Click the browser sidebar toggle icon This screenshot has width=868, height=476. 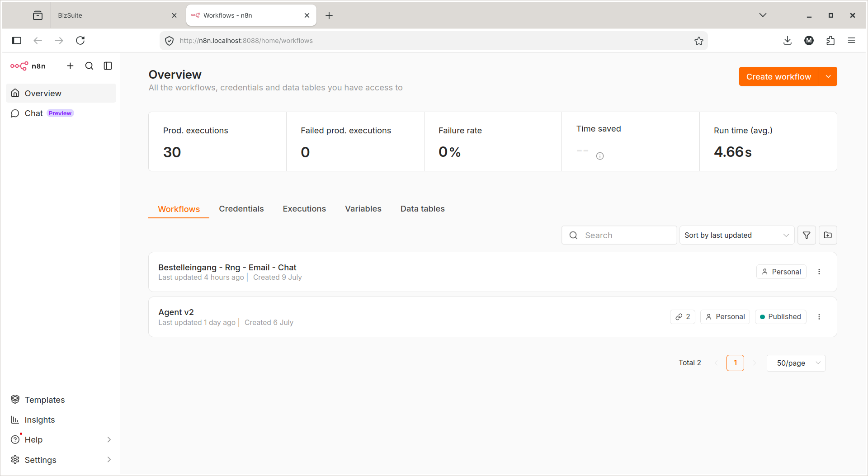(x=17, y=41)
